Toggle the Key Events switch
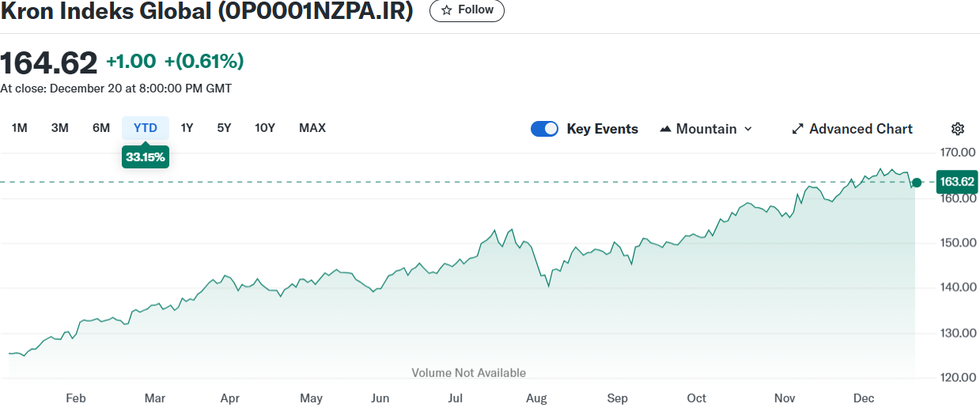The width and height of the screenshot is (980, 415). click(x=544, y=129)
